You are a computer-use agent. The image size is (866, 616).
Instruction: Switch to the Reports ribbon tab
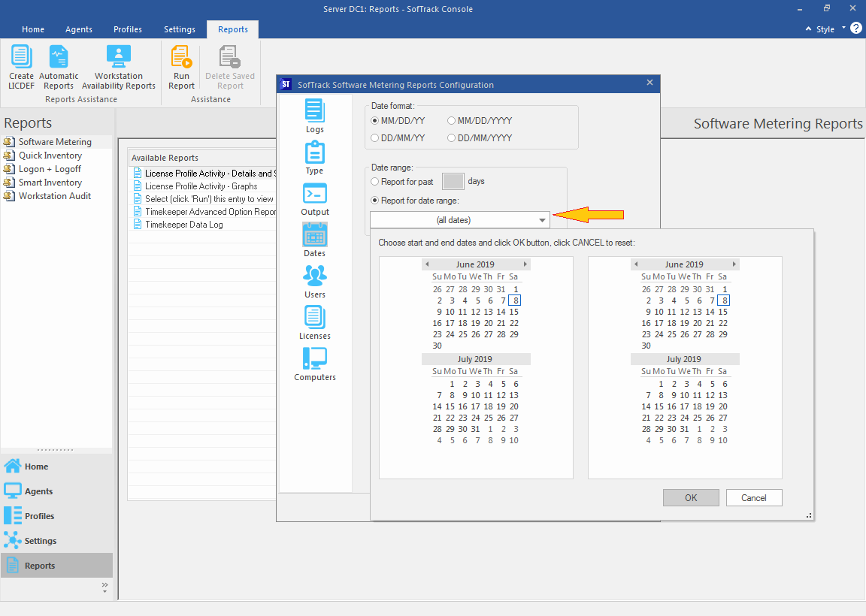pyautogui.click(x=233, y=29)
